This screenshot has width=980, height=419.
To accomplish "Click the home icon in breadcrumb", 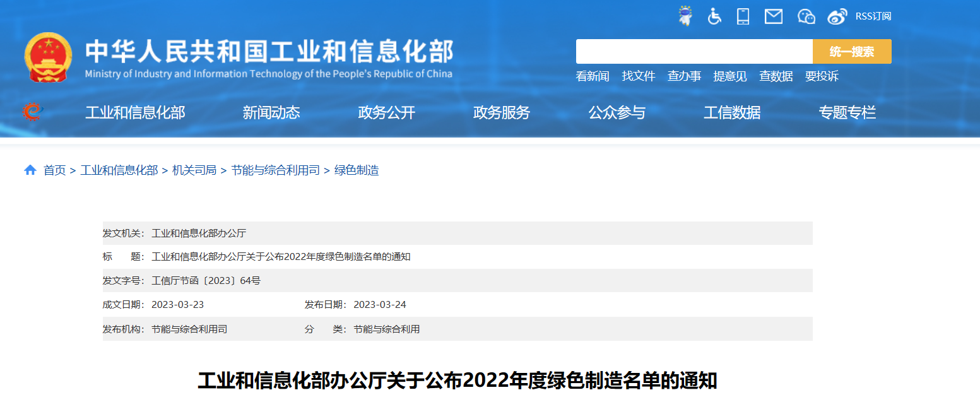I will pyautogui.click(x=30, y=170).
